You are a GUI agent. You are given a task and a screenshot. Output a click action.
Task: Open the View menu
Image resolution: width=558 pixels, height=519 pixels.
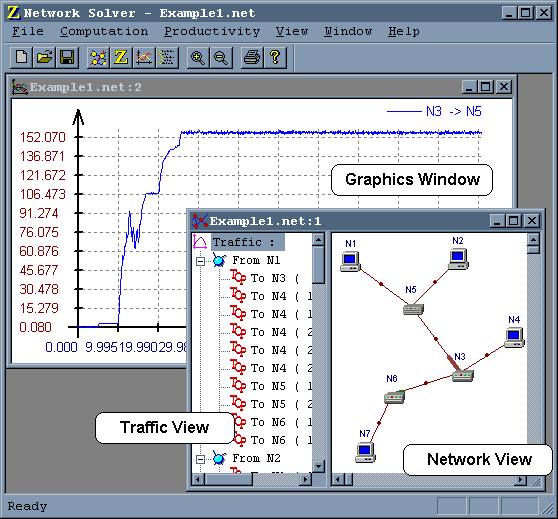(x=292, y=32)
